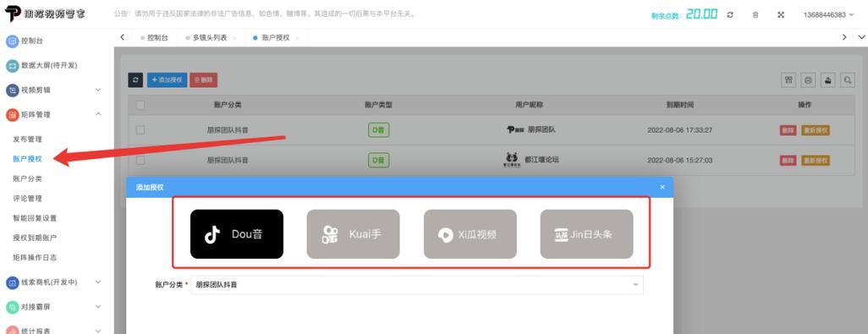Viewport: 868px width, 334px height.
Task: Open 授权到期账户 in sidebar
Action: tap(35, 238)
